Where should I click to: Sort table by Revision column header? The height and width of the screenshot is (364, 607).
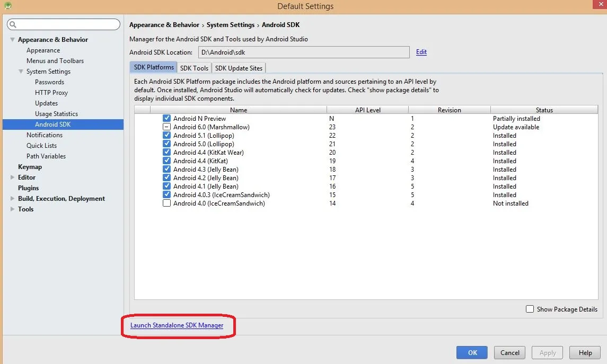[450, 110]
